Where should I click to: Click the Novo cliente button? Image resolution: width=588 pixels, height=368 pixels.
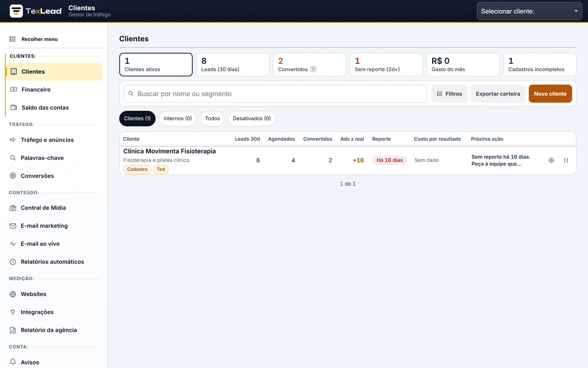[x=550, y=94]
